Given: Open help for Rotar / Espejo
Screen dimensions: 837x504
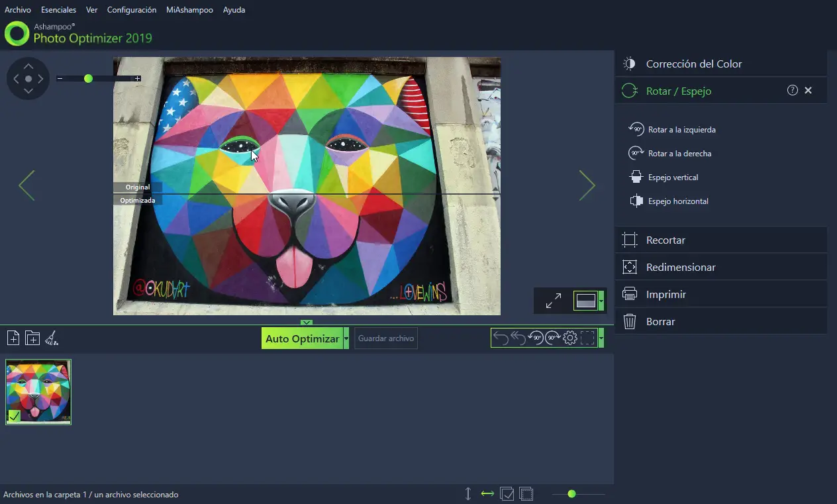Looking at the screenshot, I should [x=793, y=91].
